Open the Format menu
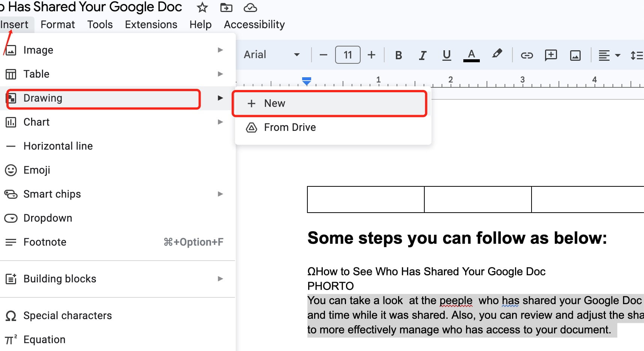644x351 pixels. 58,24
